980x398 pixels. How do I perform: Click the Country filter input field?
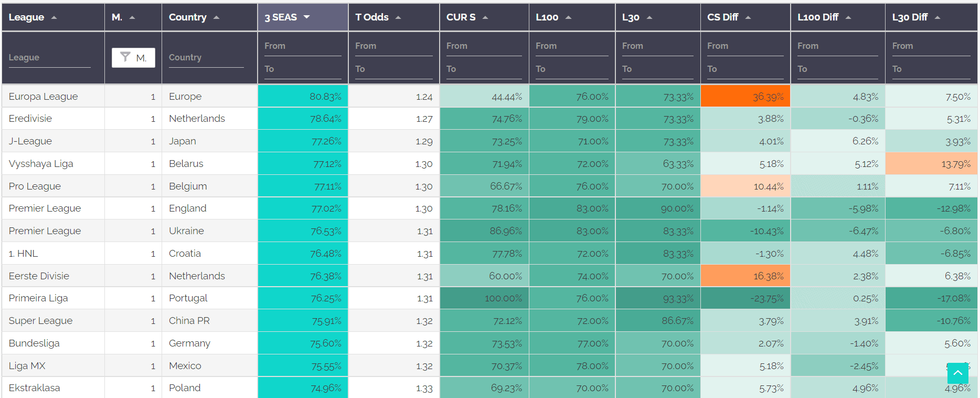coord(206,58)
